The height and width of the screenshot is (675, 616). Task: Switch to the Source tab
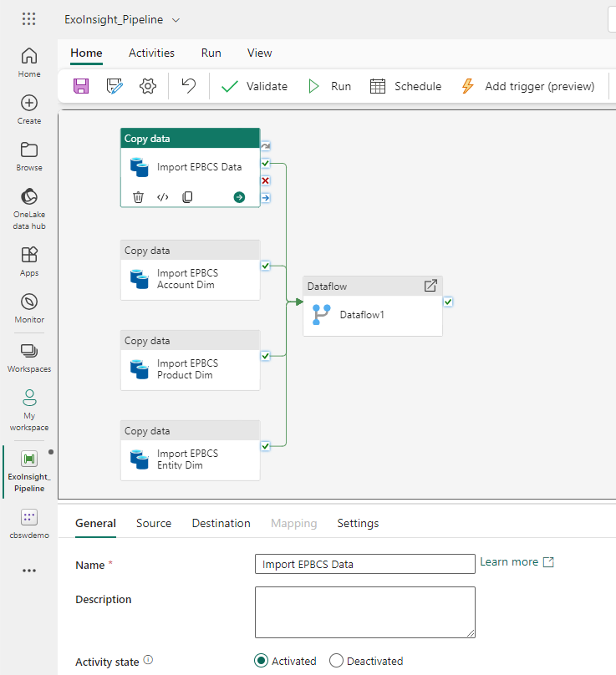point(154,523)
